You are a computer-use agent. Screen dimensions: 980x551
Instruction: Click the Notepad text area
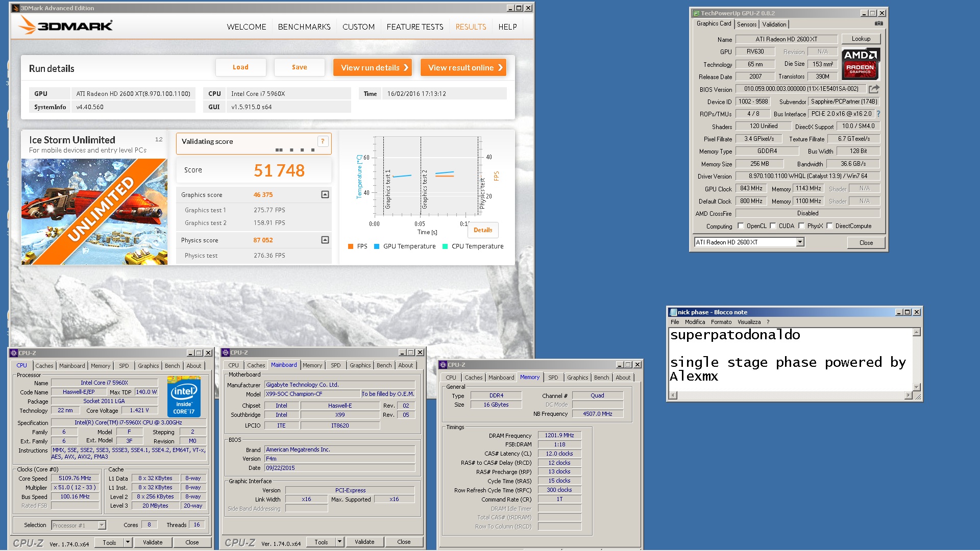pyautogui.click(x=790, y=359)
